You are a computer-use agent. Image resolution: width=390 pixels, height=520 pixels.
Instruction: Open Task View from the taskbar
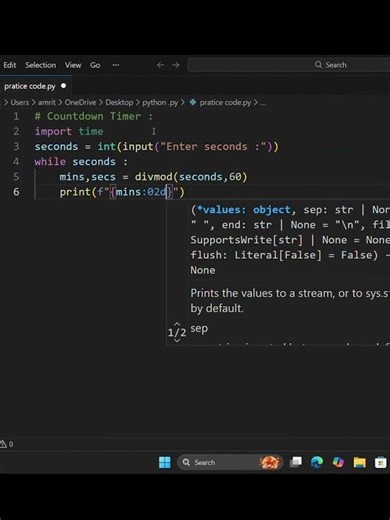point(296,462)
